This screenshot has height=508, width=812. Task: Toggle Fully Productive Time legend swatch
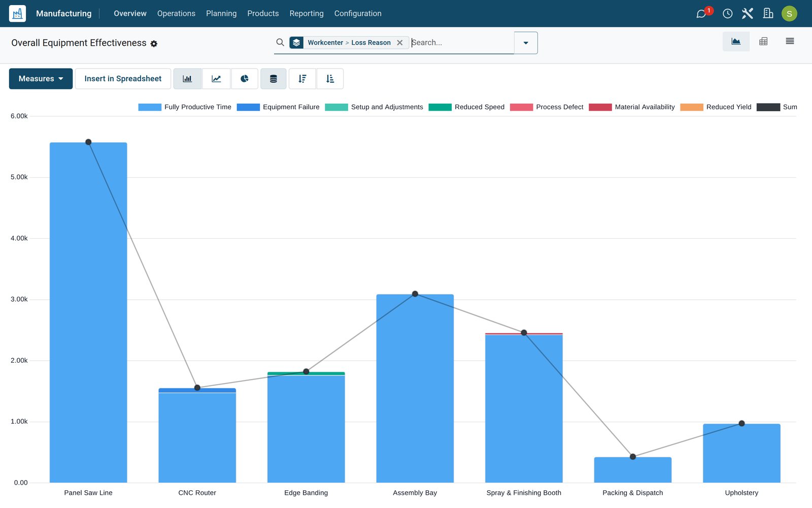[x=150, y=107]
